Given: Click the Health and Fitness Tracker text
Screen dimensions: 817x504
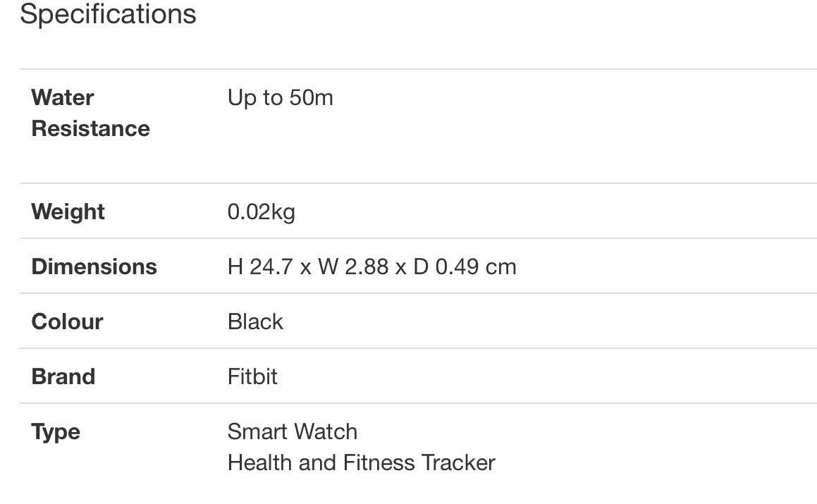Looking at the screenshot, I should pos(361,463).
